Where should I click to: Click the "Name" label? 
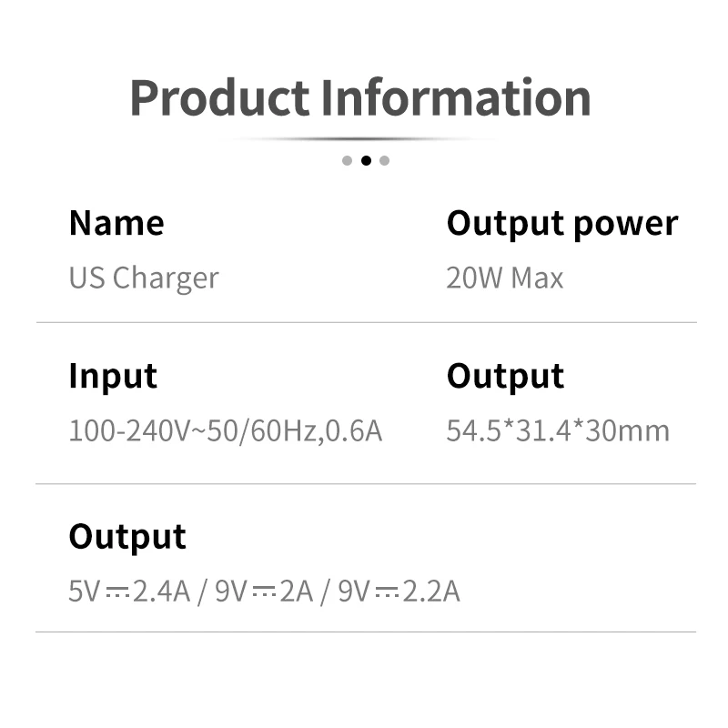pyautogui.click(x=116, y=223)
